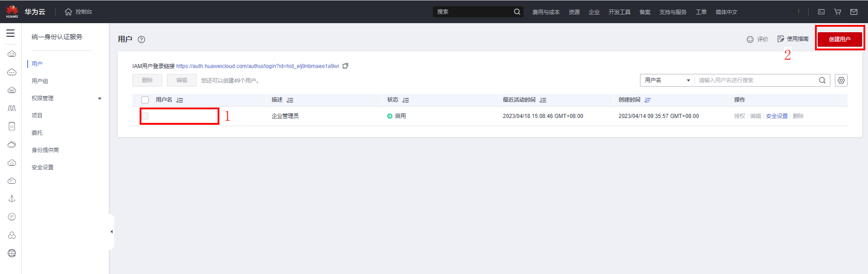Open the 用户名 search filter dropdown

point(667,80)
